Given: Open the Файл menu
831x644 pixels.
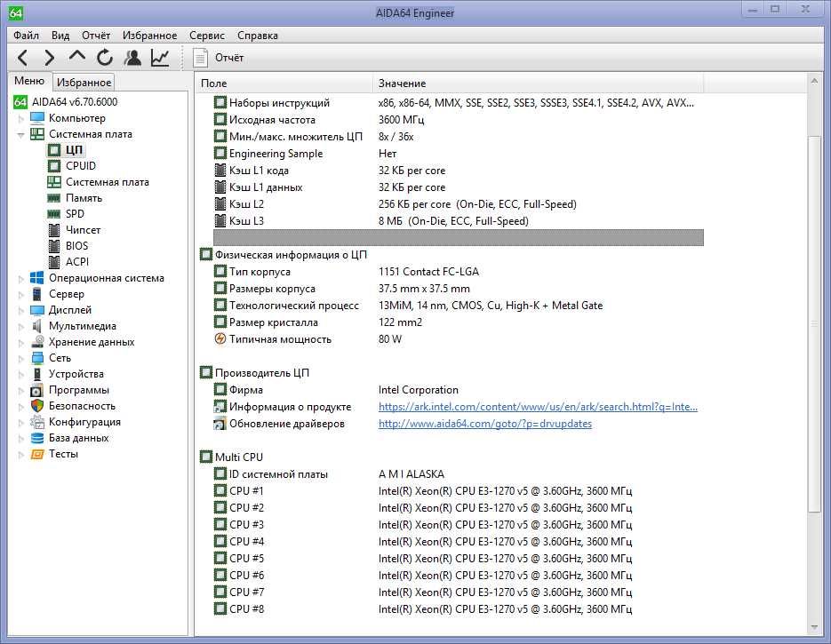Looking at the screenshot, I should (26, 35).
